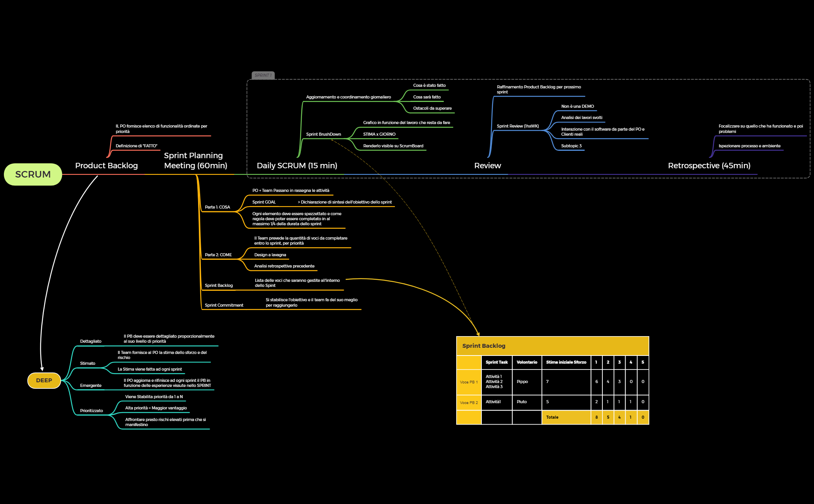The width and height of the screenshot is (814, 504).
Task: Select the Sprint Commitment subtopic
Action: (224, 305)
